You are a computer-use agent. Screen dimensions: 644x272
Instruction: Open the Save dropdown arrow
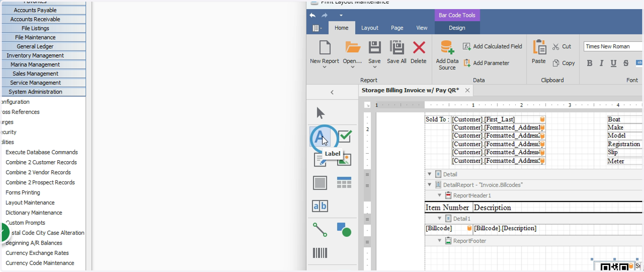[x=375, y=68]
